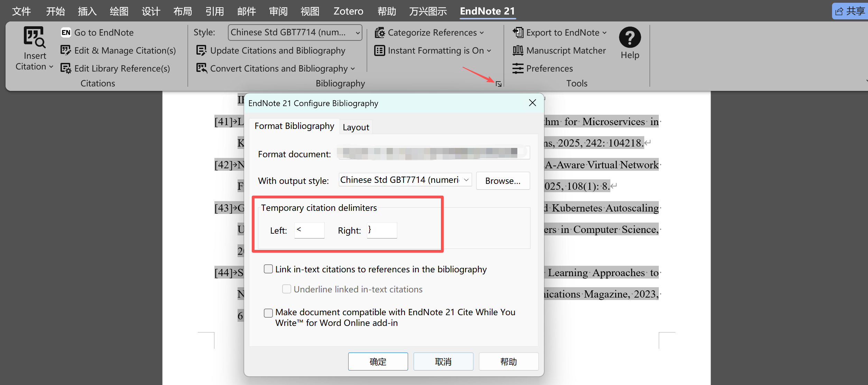Switch to the 帮助 ribbon tab
The image size is (868, 385).
point(387,11)
